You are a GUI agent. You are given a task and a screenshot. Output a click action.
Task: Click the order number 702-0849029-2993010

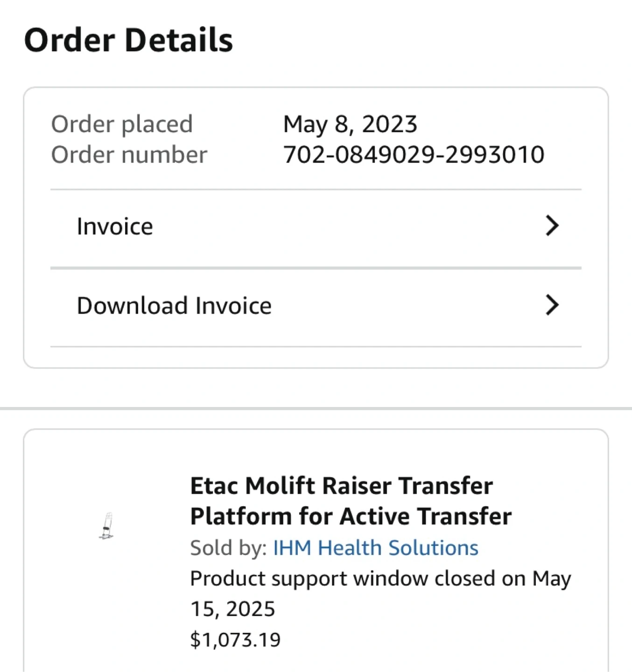click(x=414, y=155)
